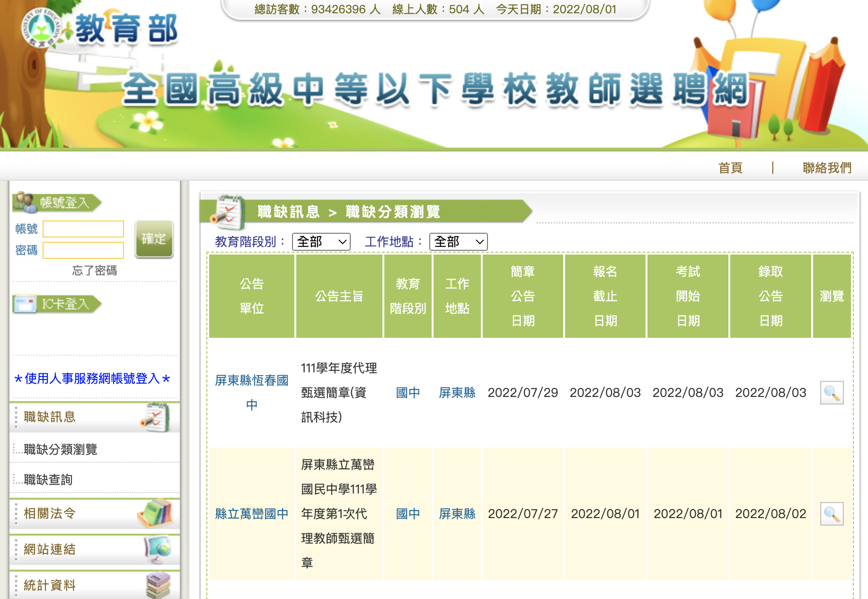Click the 全國高級中等以下學校教師選聘網 banner title

coord(435,89)
